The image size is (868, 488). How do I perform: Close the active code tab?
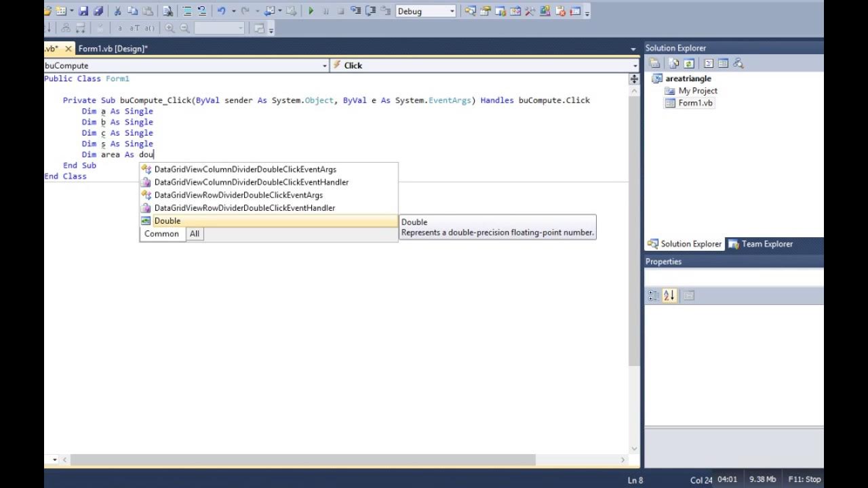68,49
